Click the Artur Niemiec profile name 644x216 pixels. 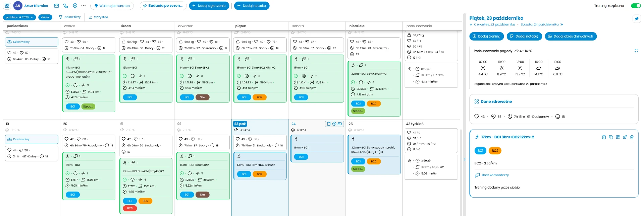click(36, 6)
